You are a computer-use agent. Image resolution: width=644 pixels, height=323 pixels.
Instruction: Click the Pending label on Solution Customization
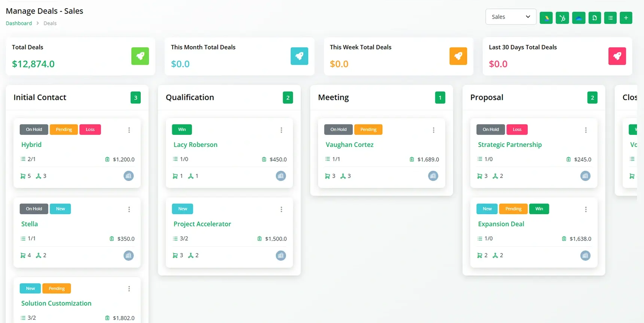click(57, 289)
